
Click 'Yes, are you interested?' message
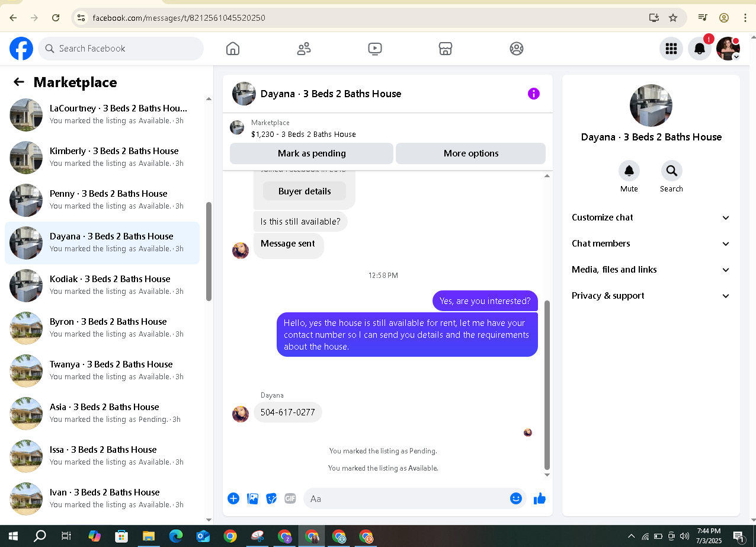coord(485,301)
